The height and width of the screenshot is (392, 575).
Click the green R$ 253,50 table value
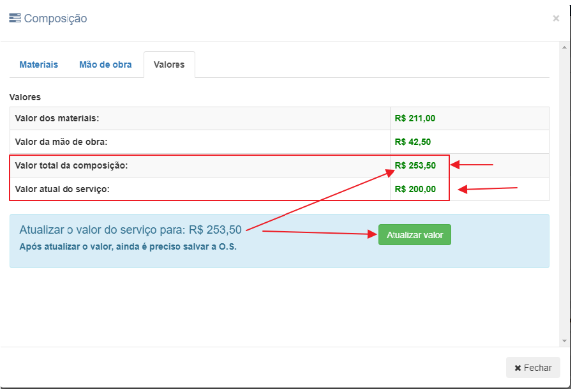tap(415, 165)
